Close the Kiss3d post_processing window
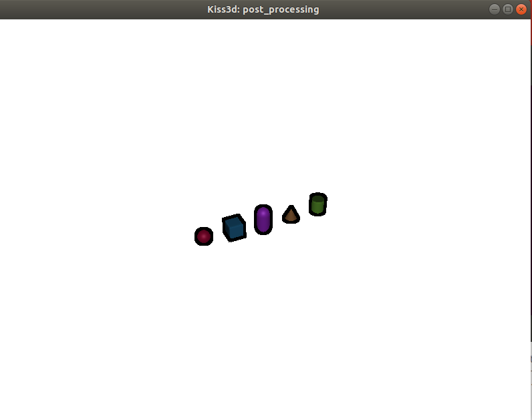 pyautogui.click(x=521, y=9)
